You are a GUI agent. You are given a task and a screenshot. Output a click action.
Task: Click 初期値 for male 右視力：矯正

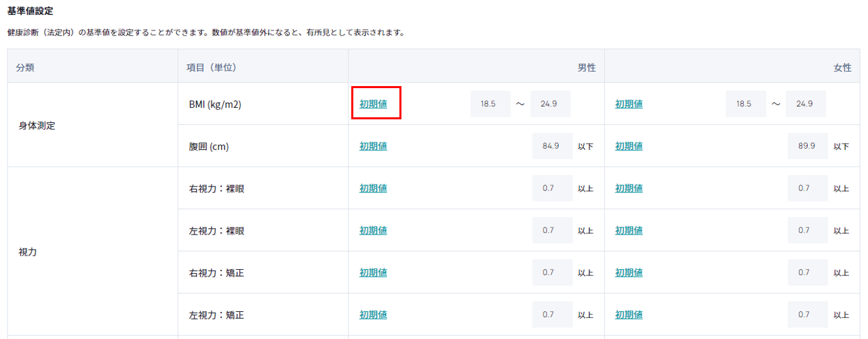pos(373,273)
